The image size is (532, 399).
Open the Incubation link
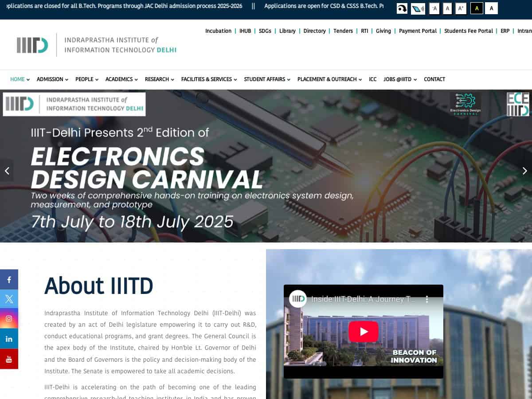click(x=218, y=31)
